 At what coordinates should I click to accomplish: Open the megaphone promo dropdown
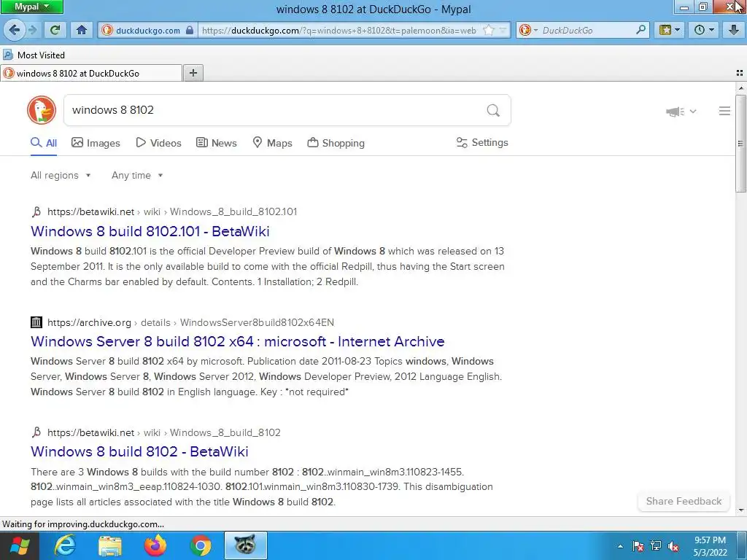click(681, 112)
